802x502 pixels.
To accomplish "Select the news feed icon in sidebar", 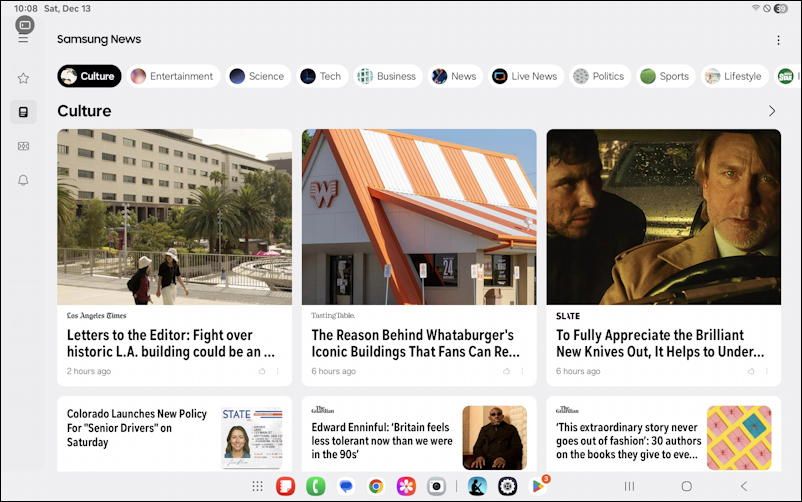I will [x=24, y=112].
